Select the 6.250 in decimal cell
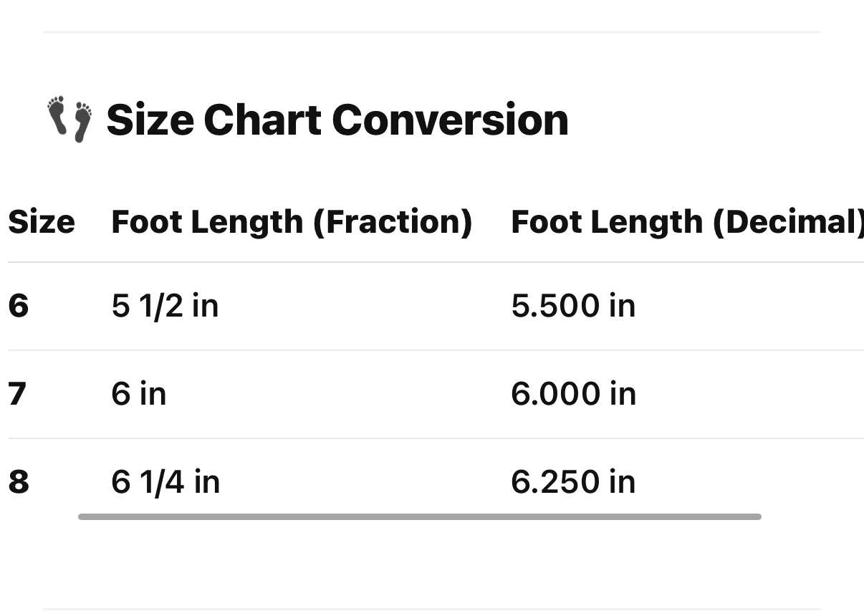The image size is (864, 616). [573, 482]
